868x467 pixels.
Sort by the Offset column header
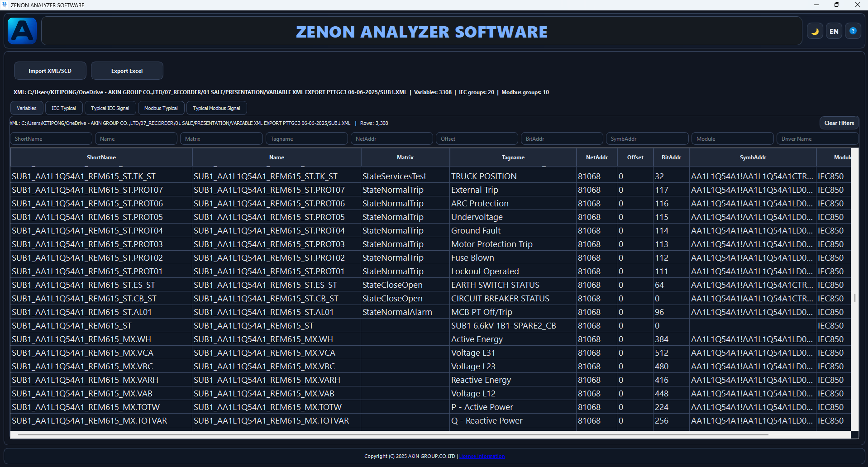coord(635,157)
